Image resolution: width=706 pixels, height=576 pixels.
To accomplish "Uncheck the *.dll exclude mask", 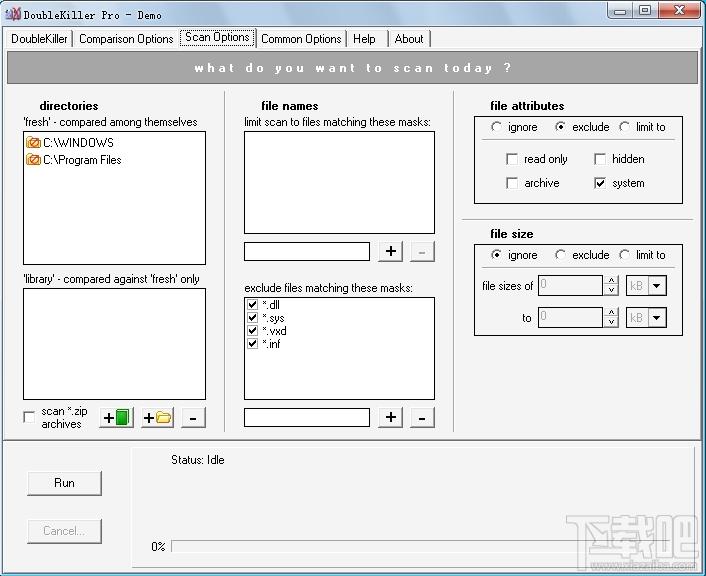I will pyautogui.click(x=253, y=304).
